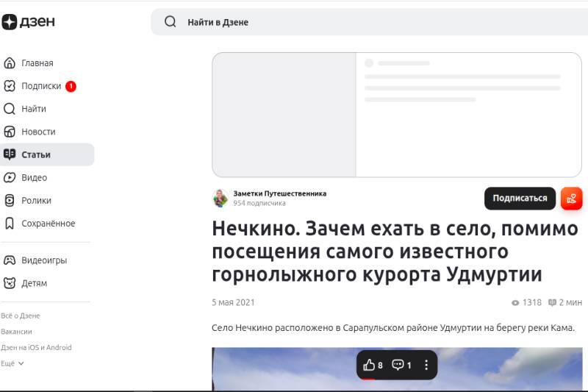This screenshot has width=588, height=392.
Task: Open the Новости section
Action: 38,132
